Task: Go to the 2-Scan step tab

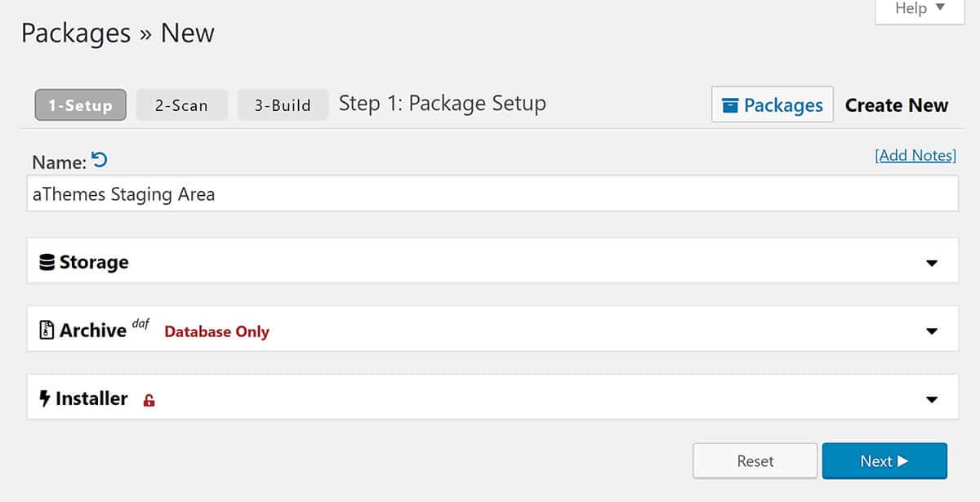Action: 181,105
